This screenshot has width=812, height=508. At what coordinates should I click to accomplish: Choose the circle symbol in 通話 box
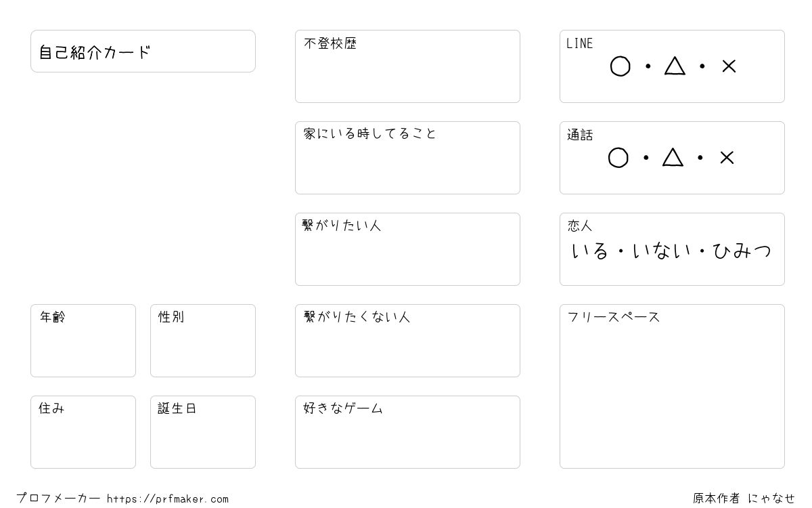click(618, 158)
